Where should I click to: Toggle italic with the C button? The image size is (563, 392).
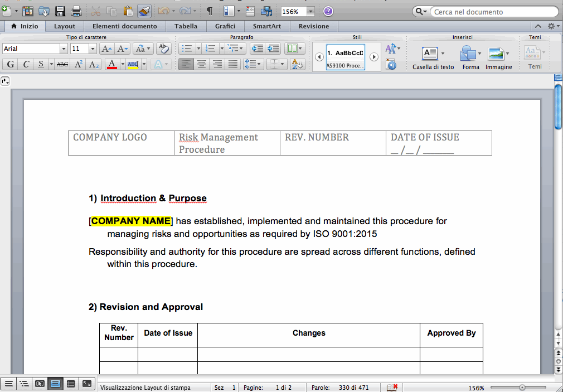click(26, 64)
